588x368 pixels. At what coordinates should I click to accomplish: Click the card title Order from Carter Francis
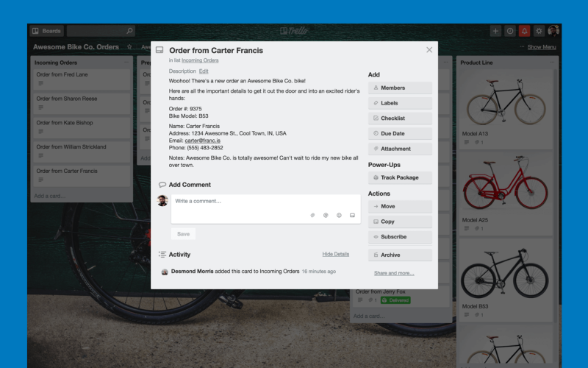pos(216,50)
